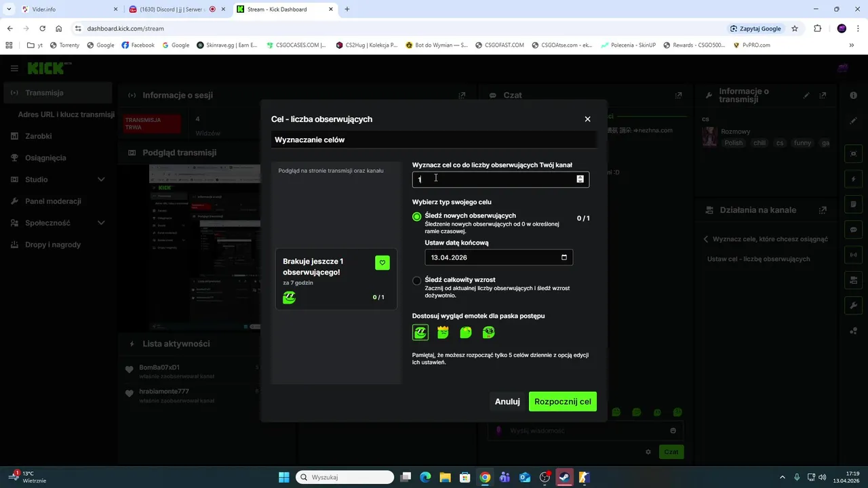Open the Windows Start menu
Screen dimensions: 868x488
click(283, 477)
